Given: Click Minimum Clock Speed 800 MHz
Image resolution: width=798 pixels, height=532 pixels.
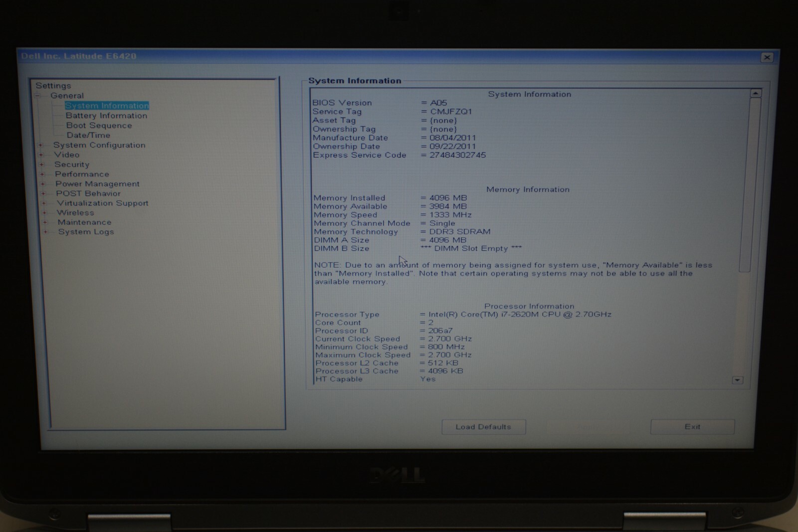Looking at the screenshot, I should 446,347.
